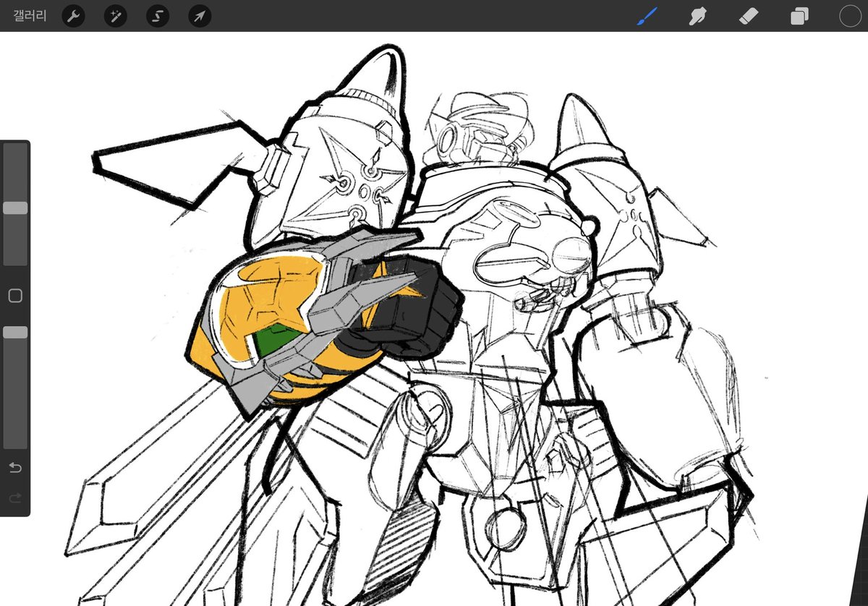Screen dimensions: 868x606
Task: Activate the Selection tool
Action: click(x=157, y=16)
